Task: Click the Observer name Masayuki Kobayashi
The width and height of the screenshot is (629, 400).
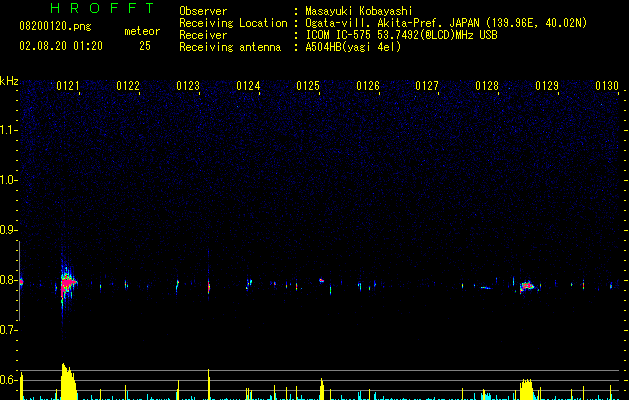Action: [x=359, y=11]
